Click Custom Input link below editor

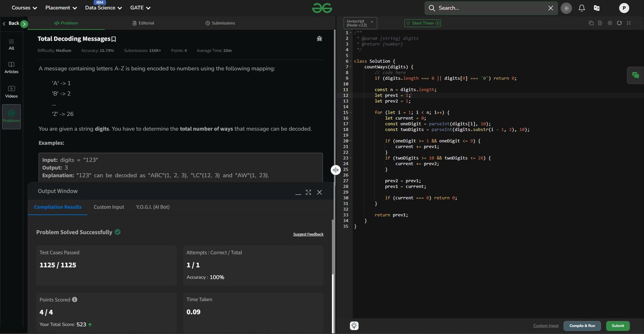click(x=546, y=325)
